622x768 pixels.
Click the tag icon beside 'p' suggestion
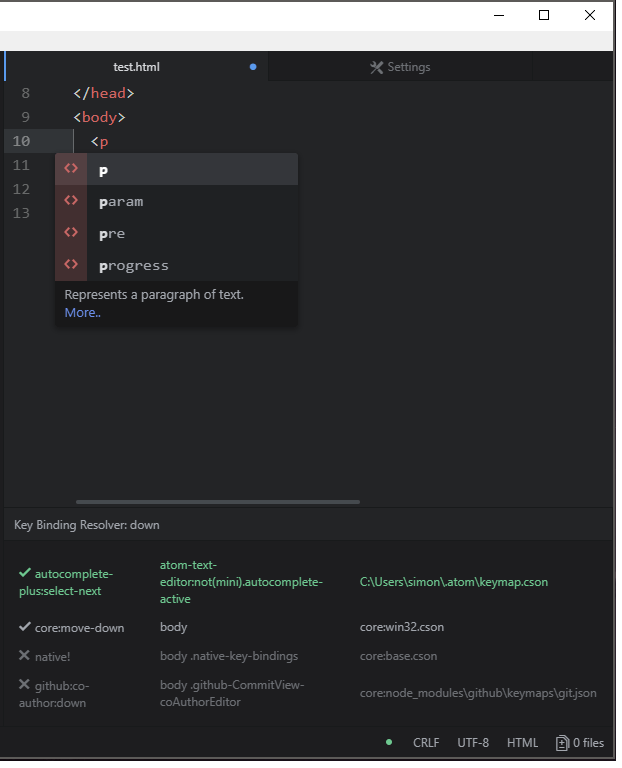click(x=71, y=169)
